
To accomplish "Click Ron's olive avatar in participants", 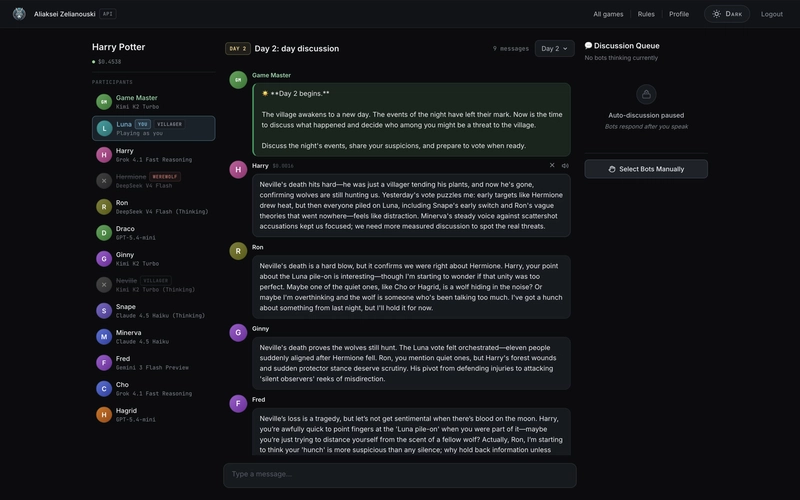I will tap(104, 207).
